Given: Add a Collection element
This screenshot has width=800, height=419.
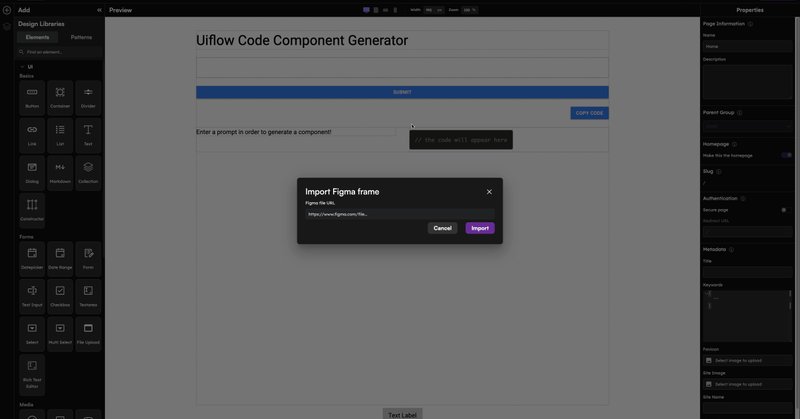Looking at the screenshot, I should pyautogui.click(x=88, y=172).
